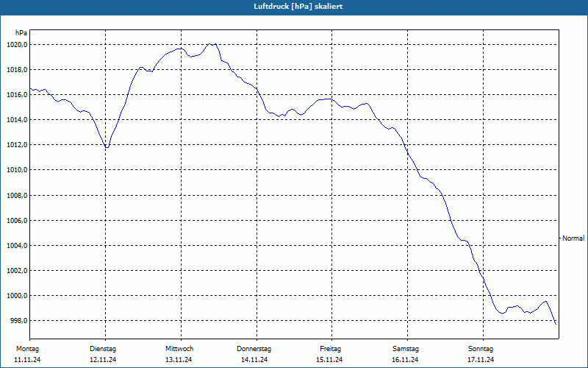
Task: Click the date 15.11.24
Action: 329,360
